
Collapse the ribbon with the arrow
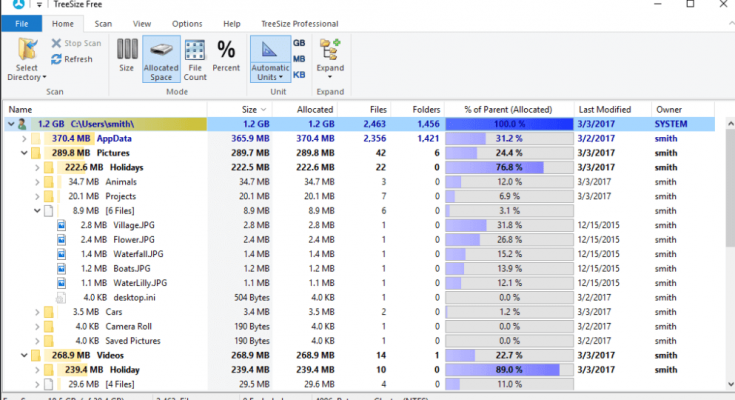[731, 23]
